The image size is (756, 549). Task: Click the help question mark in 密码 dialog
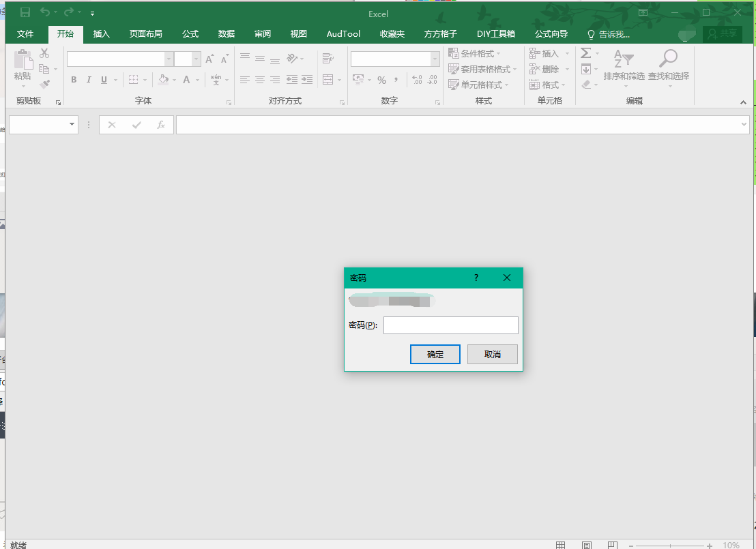[x=476, y=278]
